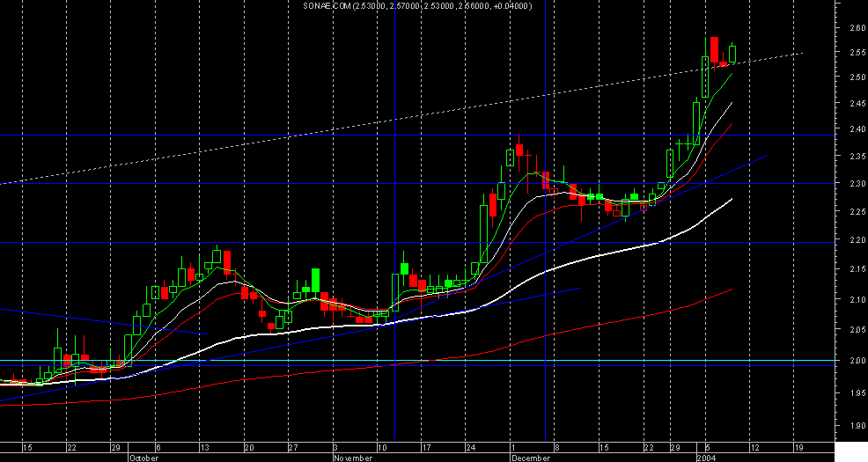Select the date label 8 in December
The image size is (868, 462).
pos(557,448)
